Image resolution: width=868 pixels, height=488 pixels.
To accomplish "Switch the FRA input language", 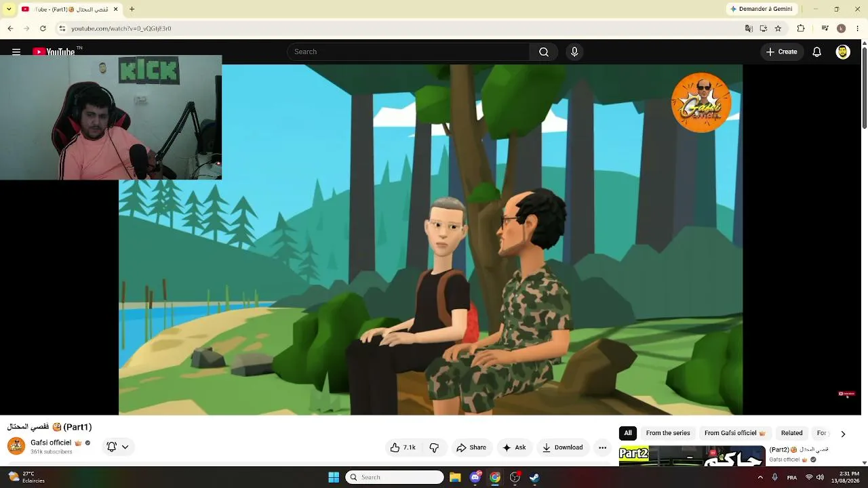I will tap(792, 477).
